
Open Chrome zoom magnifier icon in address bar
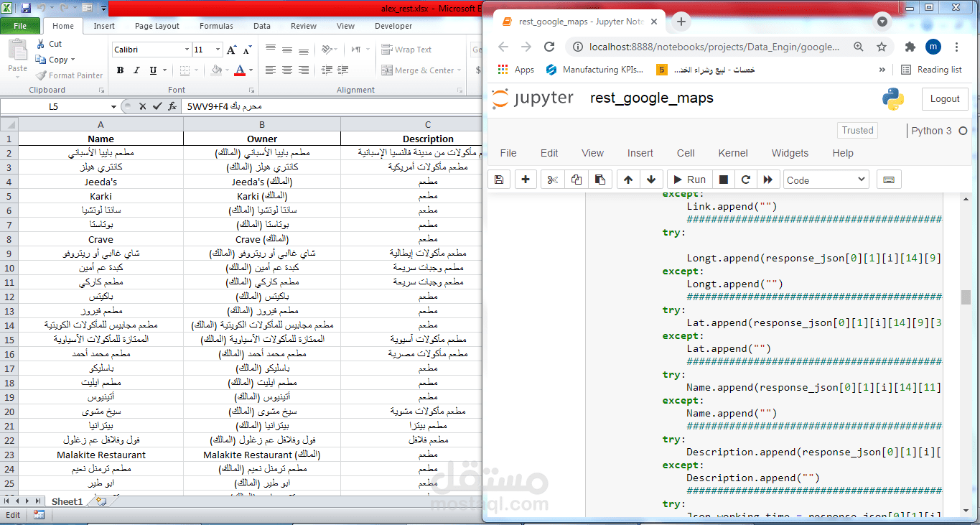click(859, 47)
